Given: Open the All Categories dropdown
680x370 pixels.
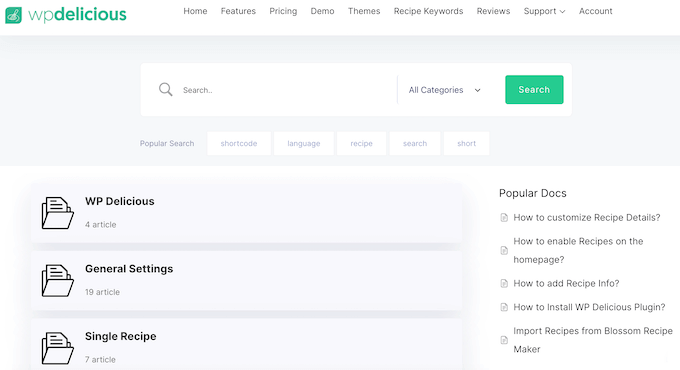Looking at the screenshot, I should (445, 90).
